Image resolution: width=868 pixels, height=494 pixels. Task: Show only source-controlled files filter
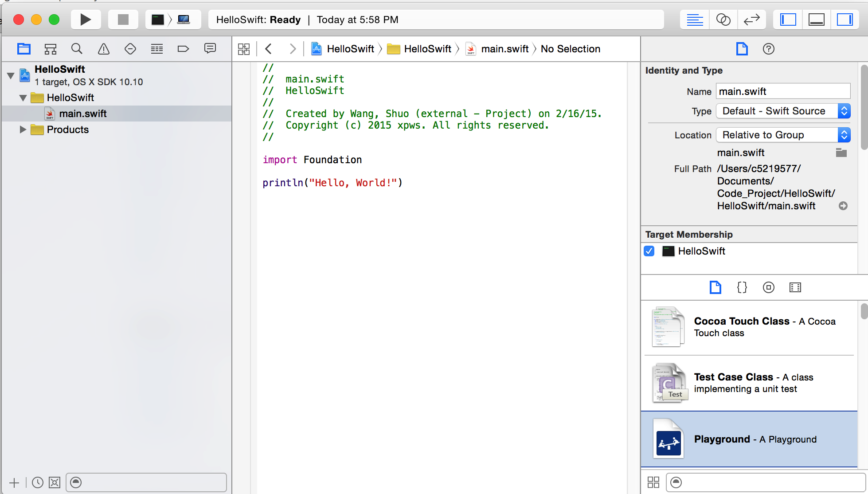(x=55, y=482)
